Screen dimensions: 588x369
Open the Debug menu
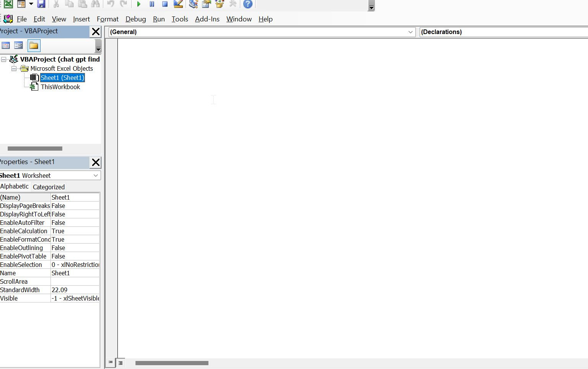[136, 19]
